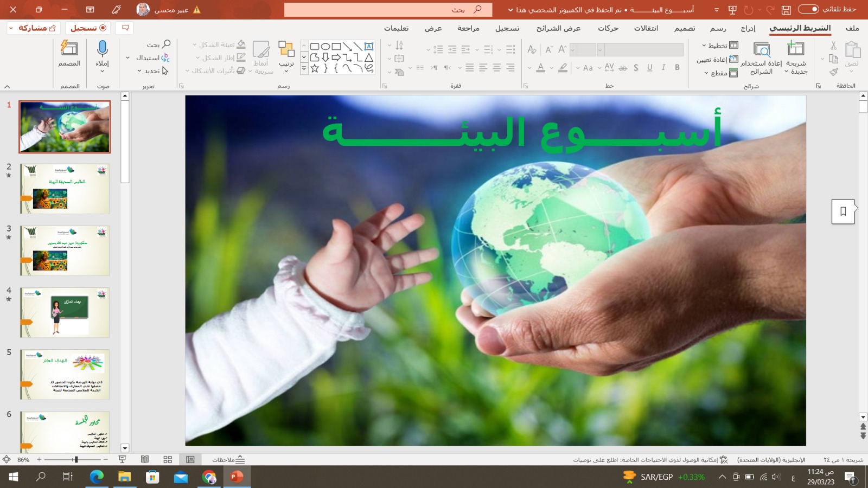Image resolution: width=868 pixels, height=488 pixels.
Task: Open the font name combo box
Action: pyautogui.click(x=641, y=50)
